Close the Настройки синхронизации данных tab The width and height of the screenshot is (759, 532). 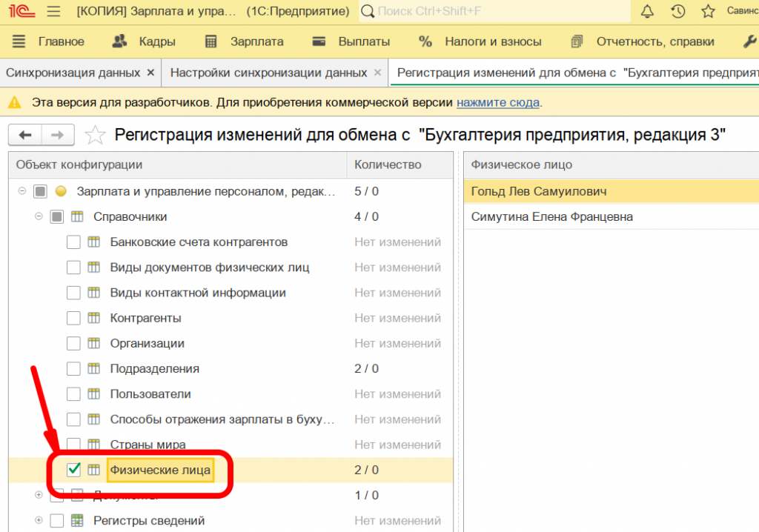(377, 73)
